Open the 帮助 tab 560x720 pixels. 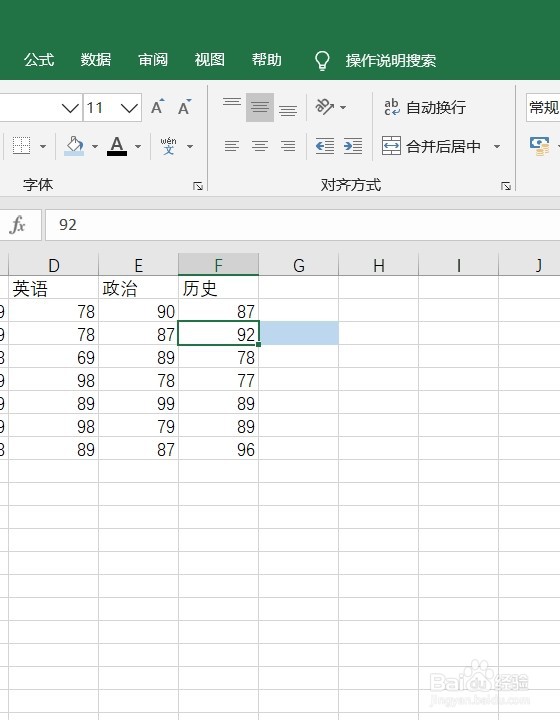[x=266, y=60]
